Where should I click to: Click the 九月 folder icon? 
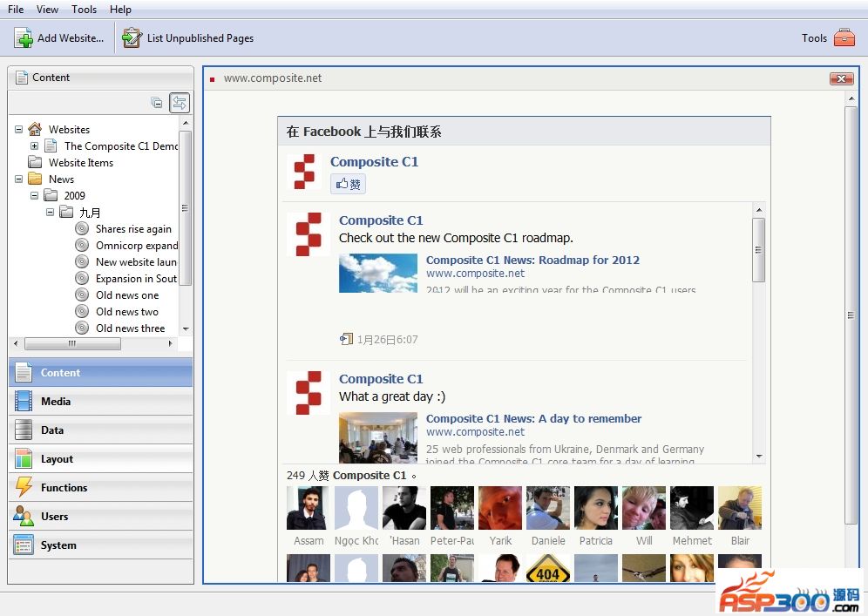[x=66, y=212]
